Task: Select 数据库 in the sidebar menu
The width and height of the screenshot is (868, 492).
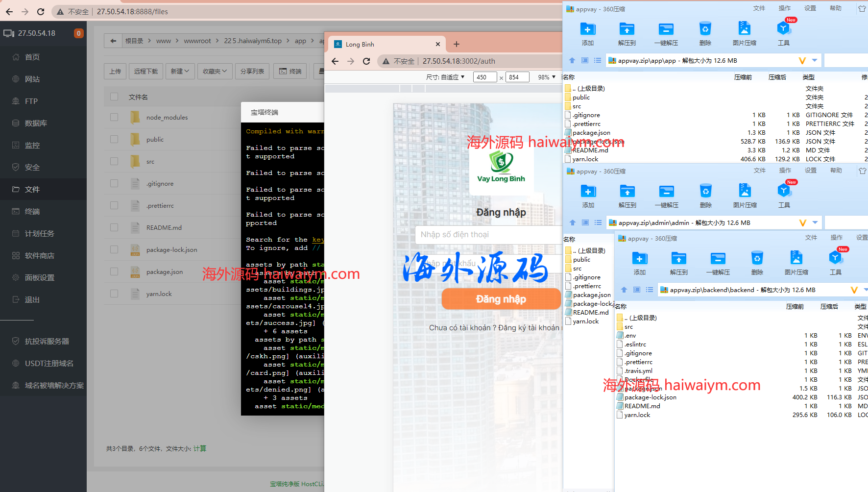Action: pyautogui.click(x=36, y=123)
